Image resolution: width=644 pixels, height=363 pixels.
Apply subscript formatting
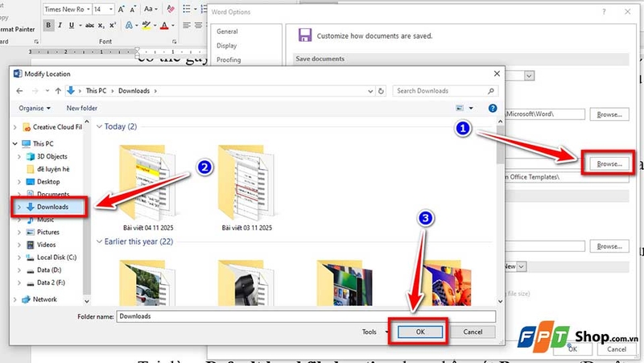coord(101,26)
